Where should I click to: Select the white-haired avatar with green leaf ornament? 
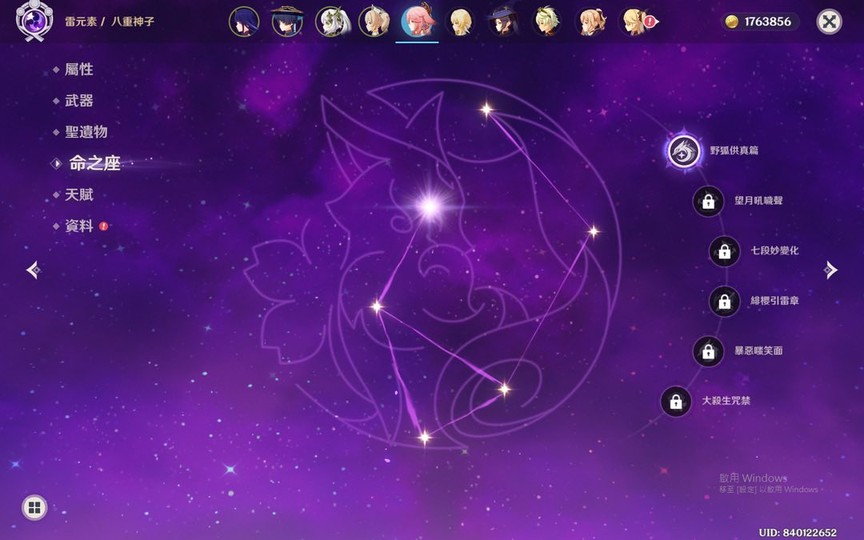[x=331, y=21]
